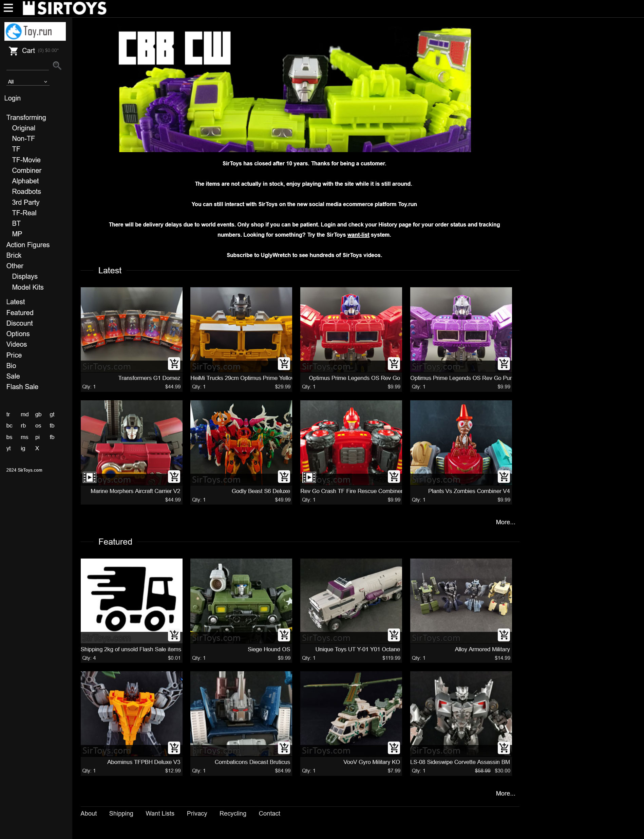Open the shopping cart icon
Viewport: 644px width, 839px height.
(14, 51)
